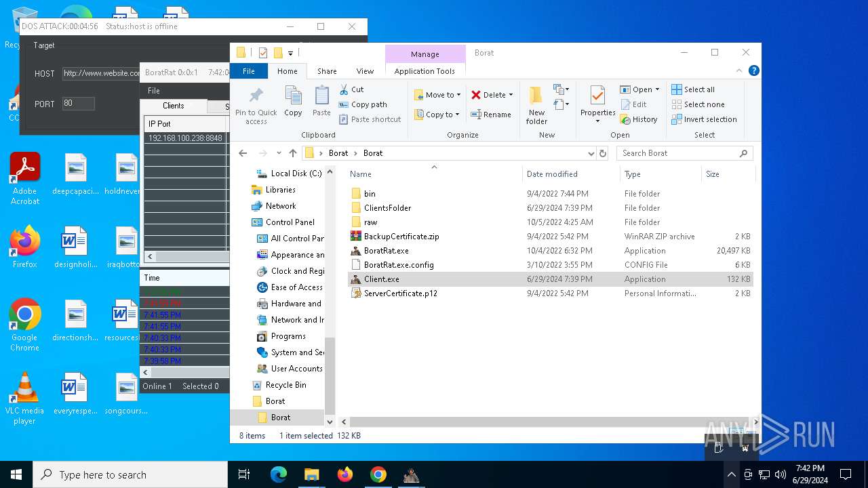This screenshot has width=868, height=488.
Task: Open the Copy to dropdown
Action: pyautogui.click(x=437, y=115)
